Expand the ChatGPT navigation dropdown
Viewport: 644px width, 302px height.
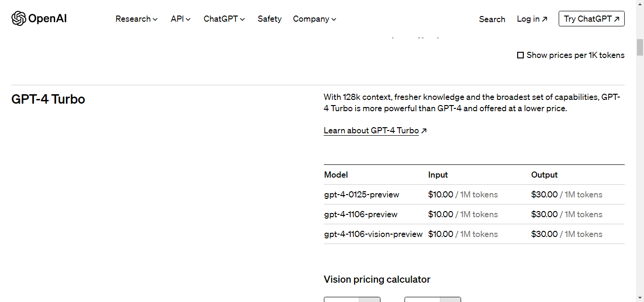point(224,19)
